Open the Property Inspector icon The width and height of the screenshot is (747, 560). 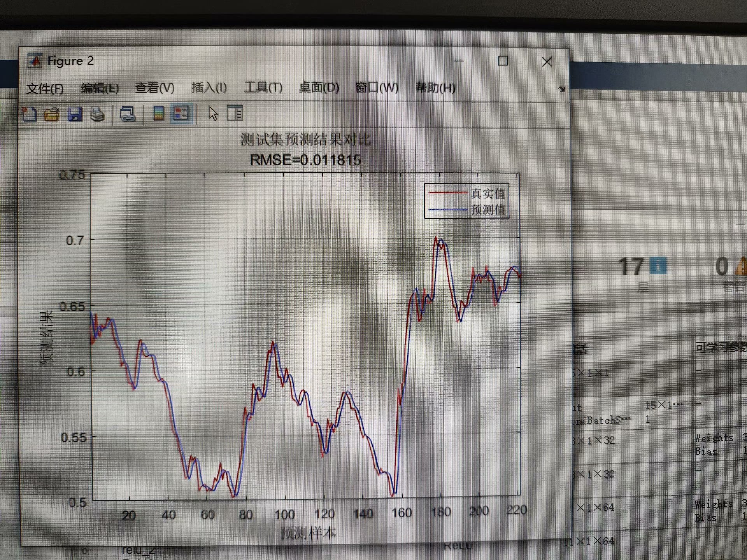coord(235,114)
